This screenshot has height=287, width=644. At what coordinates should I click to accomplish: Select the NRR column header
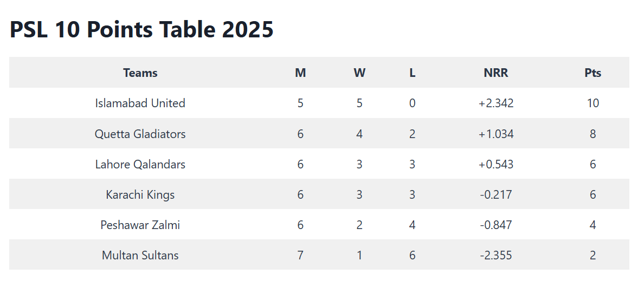pyautogui.click(x=495, y=73)
